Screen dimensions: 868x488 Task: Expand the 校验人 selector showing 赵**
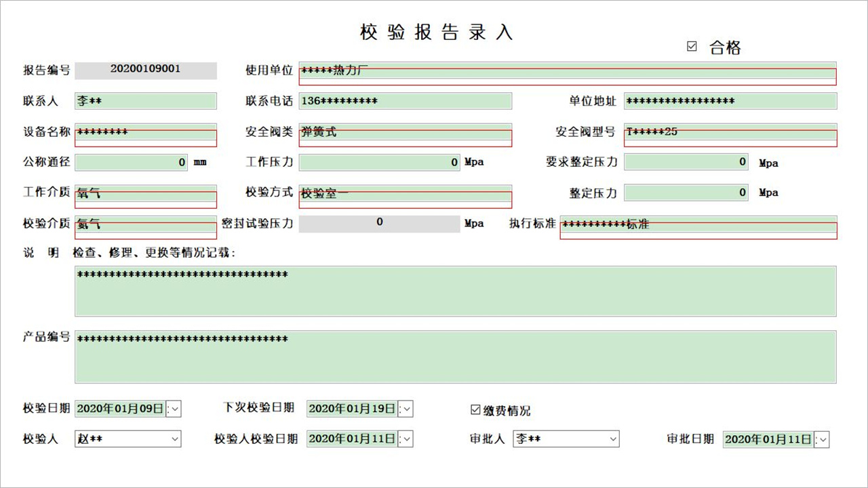(x=174, y=439)
